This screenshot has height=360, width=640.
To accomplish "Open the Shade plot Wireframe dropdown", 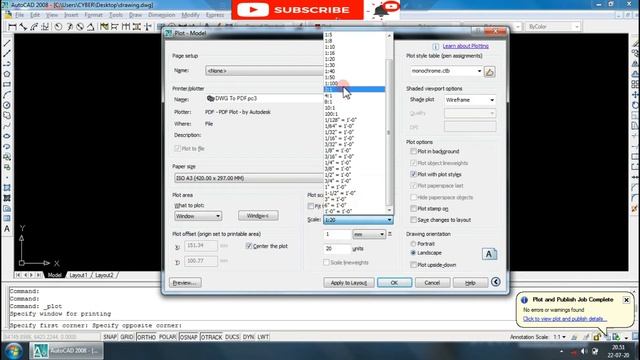I will [470, 100].
